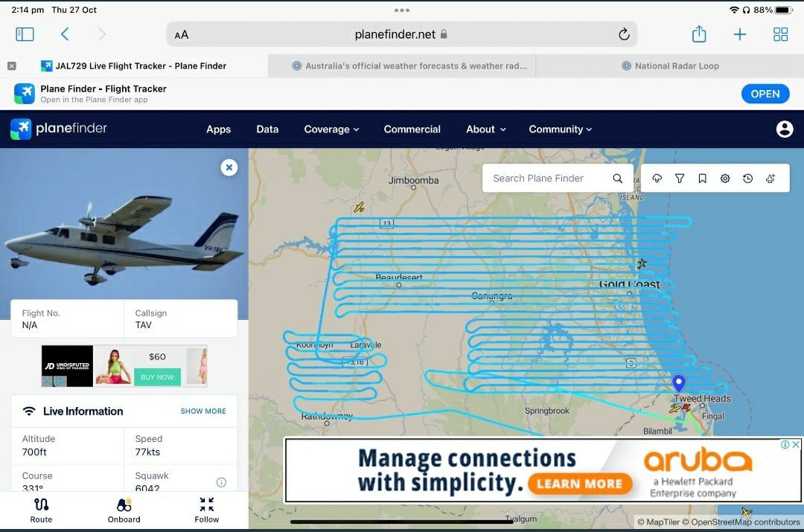Expand the About dropdown menu

485,129
